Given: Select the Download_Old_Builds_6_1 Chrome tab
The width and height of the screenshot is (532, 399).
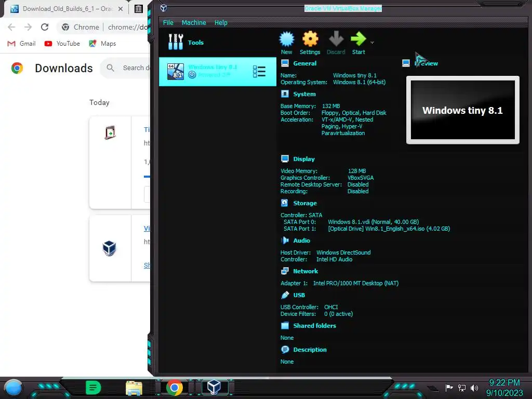Looking at the screenshot, I should click(66, 9).
